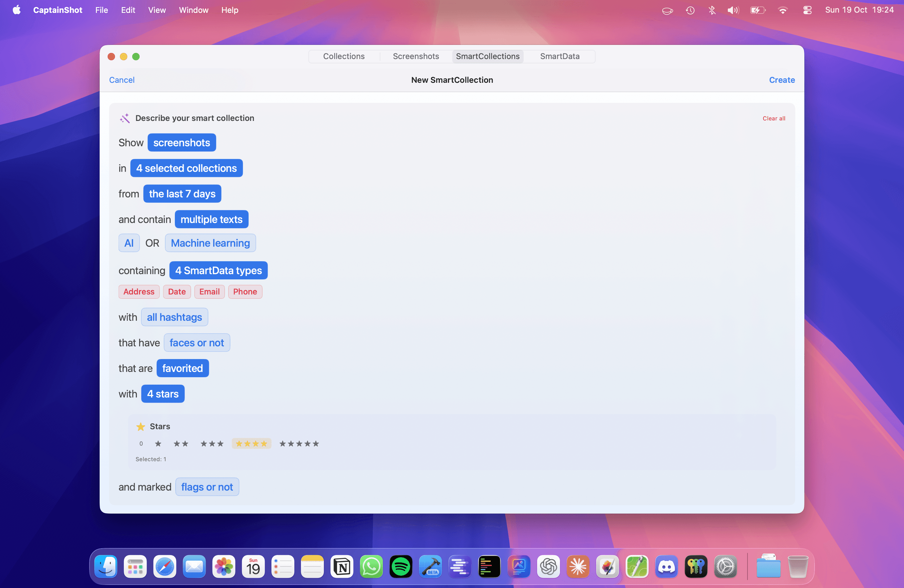Open Discord from the dock
The width and height of the screenshot is (904, 588).
[666, 567]
